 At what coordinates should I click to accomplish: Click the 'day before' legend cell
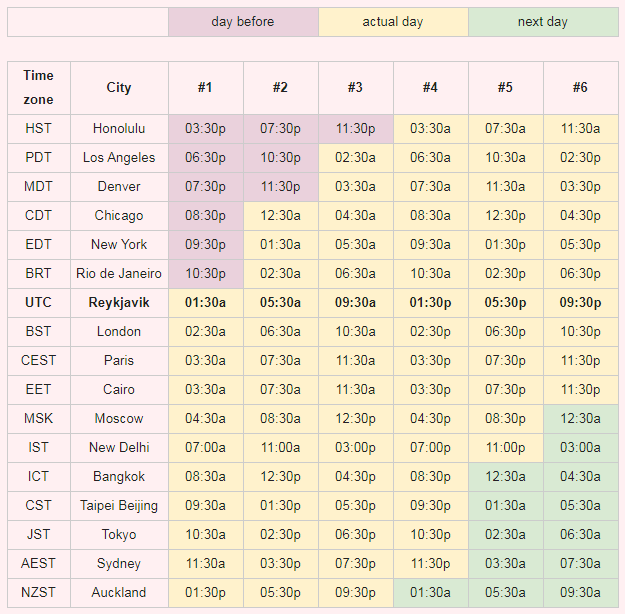tap(243, 22)
